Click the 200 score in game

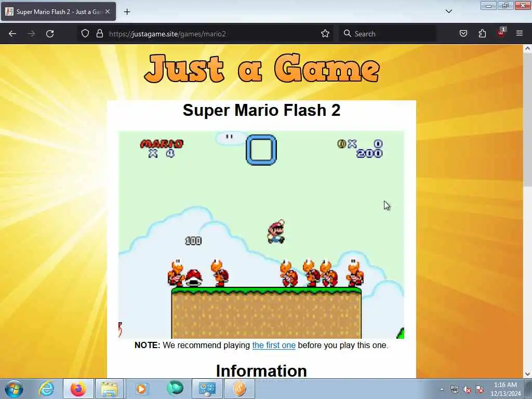369,154
